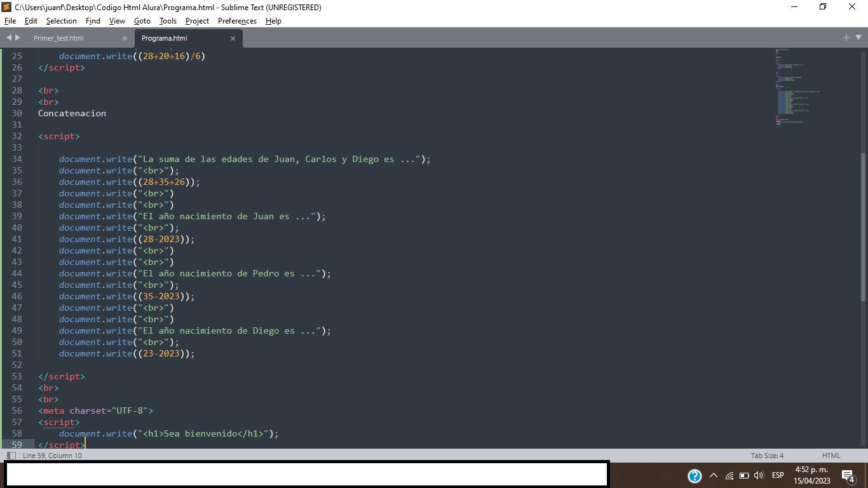Click line number 56 in gutter
868x488 pixels.
click(x=17, y=410)
